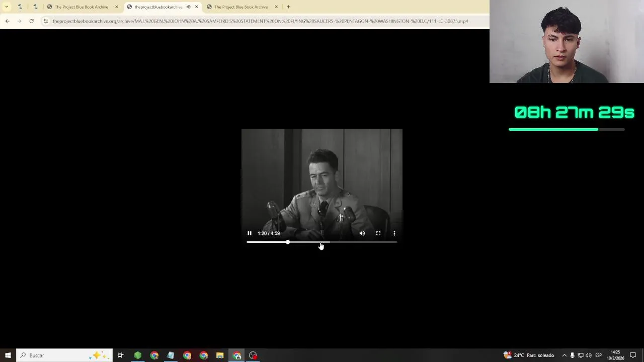
Task: Go back to the previous page
Action: pos(8,21)
